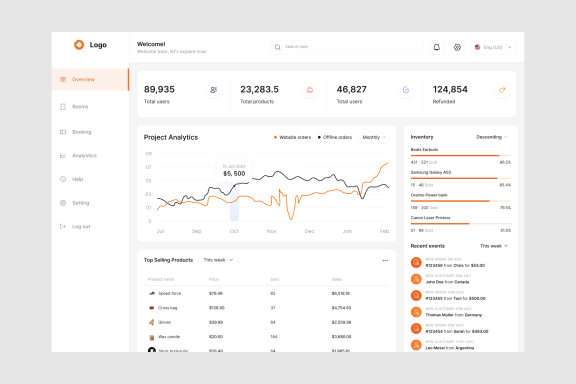Click the 124,854 Refunded value
576x384 pixels.
450,89
